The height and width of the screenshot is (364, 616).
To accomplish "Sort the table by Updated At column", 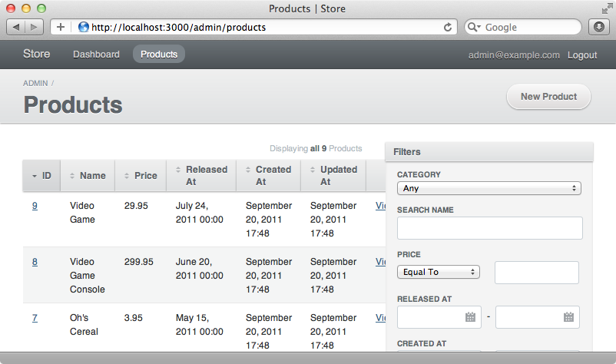I will click(333, 176).
